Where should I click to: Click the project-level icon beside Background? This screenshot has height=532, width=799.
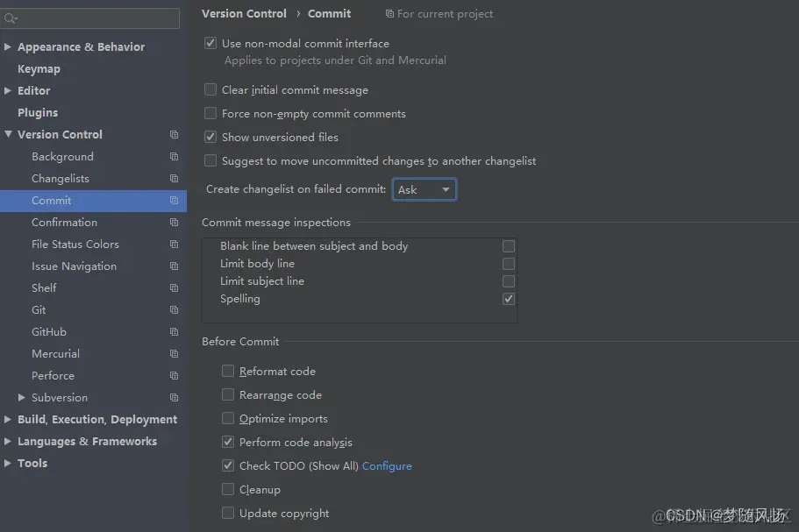174,157
